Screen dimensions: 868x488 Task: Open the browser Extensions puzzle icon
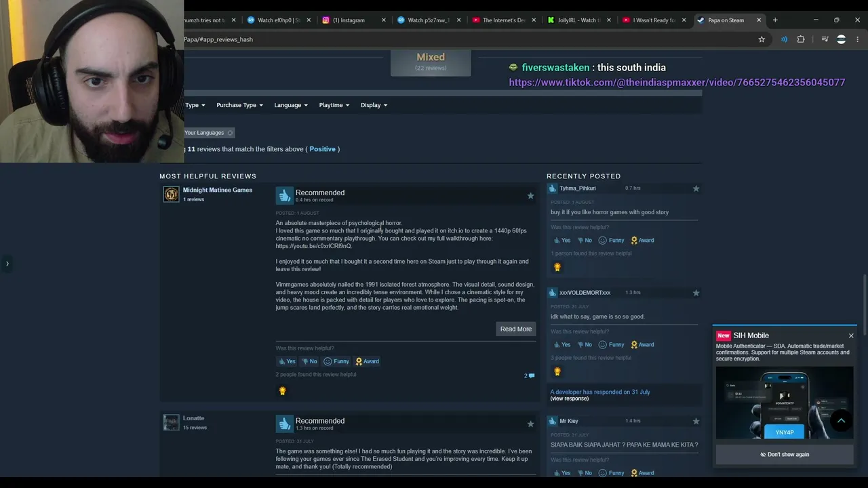801,39
